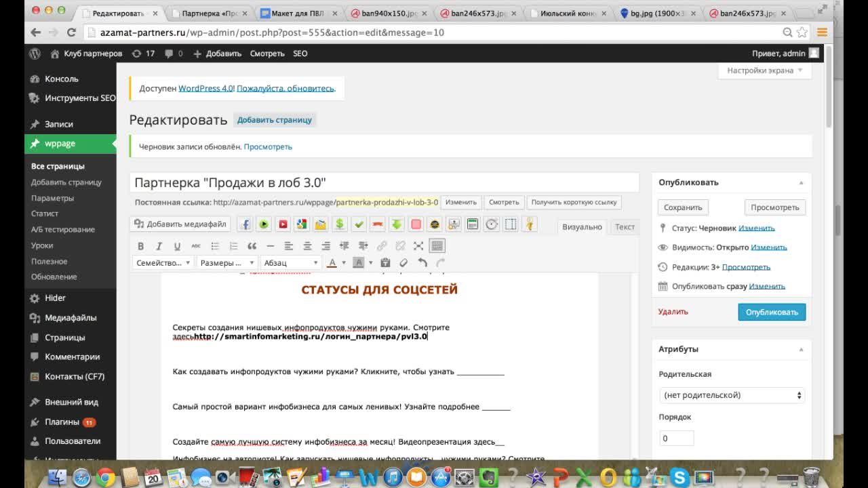Click the green dollar sign icon
This screenshot has height=488, width=868.
pyautogui.click(x=340, y=224)
